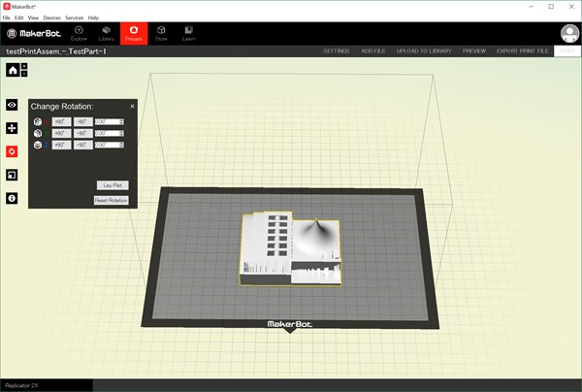Open the Services menu
Viewport: 582px width, 392px height.
tap(75, 17)
